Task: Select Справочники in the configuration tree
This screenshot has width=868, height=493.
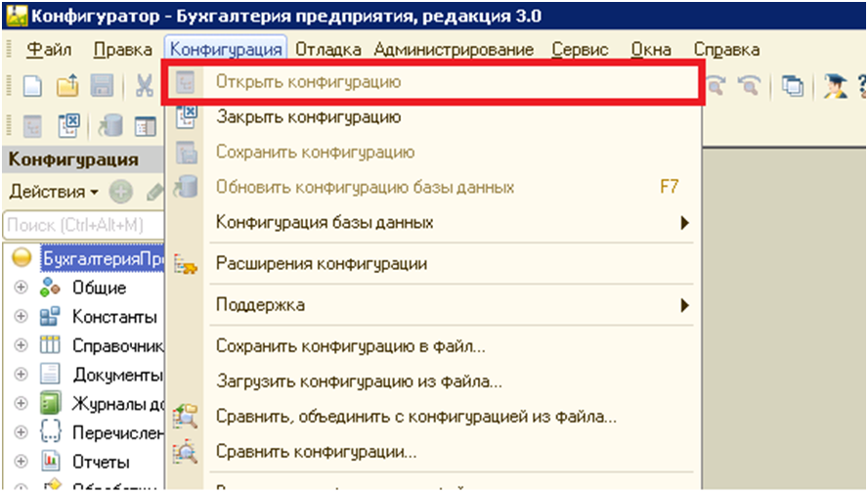Action: (118, 345)
